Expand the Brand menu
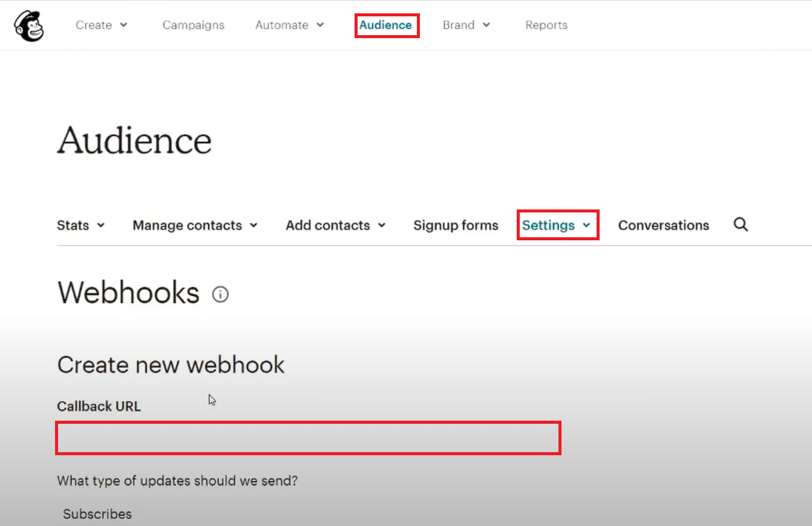812x526 pixels. (x=466, y=25)
